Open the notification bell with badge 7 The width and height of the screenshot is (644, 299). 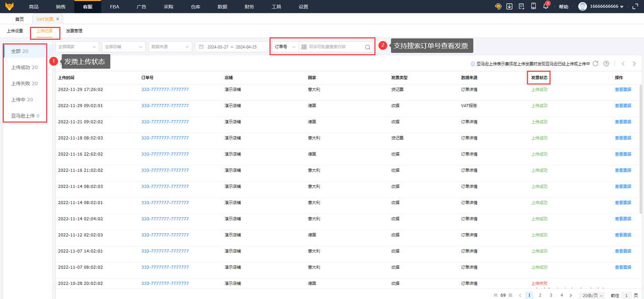pyautogui.click(x=546, y=7)
